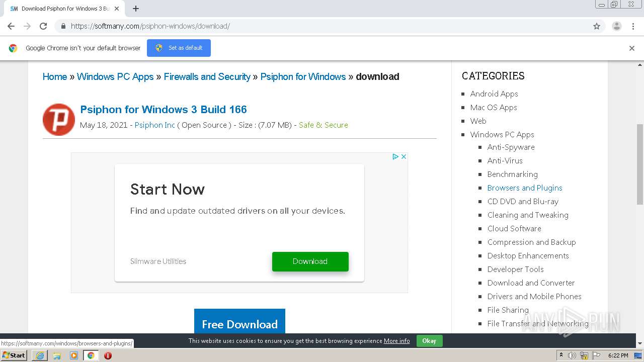The image size is (644, 362).
Task: Click the address bar URL field
Action: point(322,26)
